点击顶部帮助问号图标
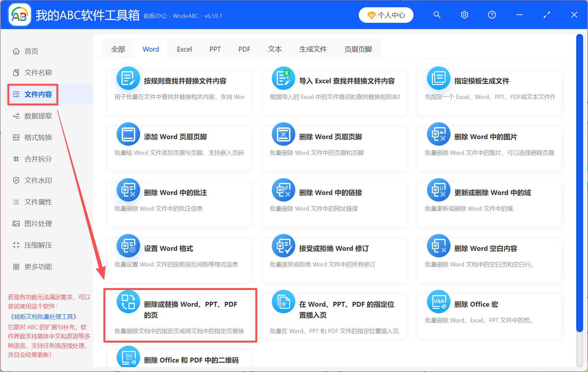This screenshot has height=372, width=588. (x=492, y=15)
